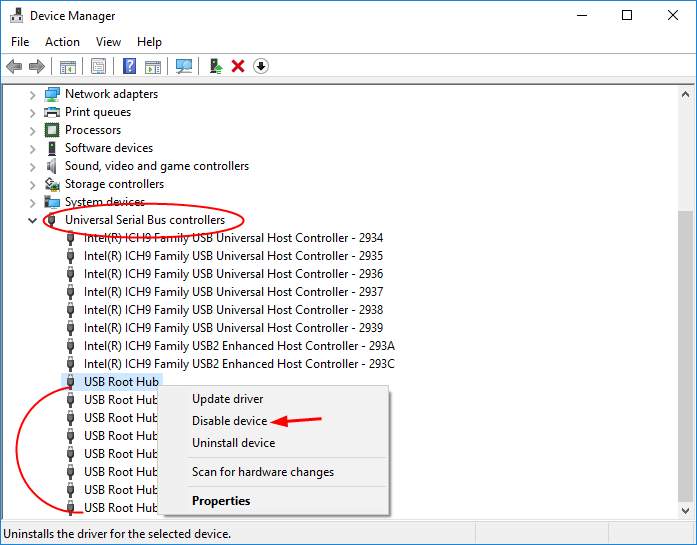The height and width of the screenshot is (545, 697).
Task: Click the red X uninstall device icon
Action: click(238, 66)
